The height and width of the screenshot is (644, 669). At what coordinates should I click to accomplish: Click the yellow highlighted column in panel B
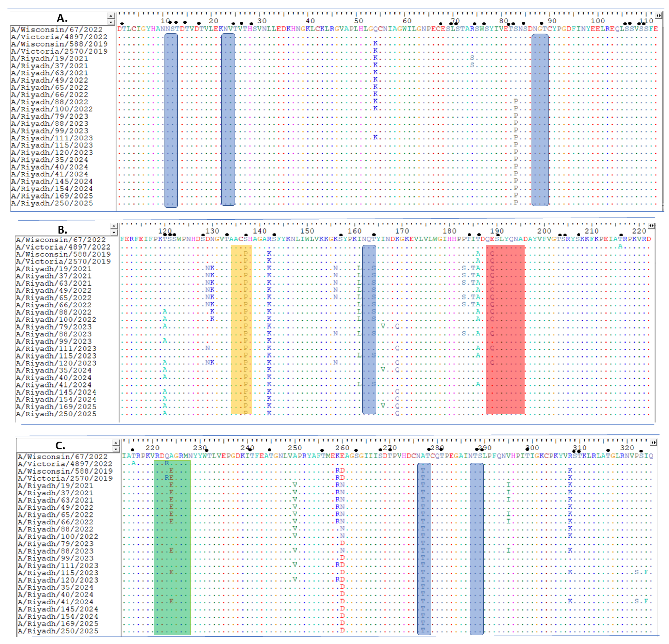(x=241, y=330)
